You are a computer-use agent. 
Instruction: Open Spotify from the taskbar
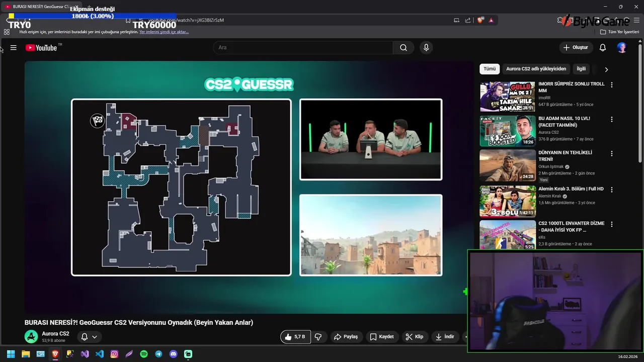click(x=144, y=354)
